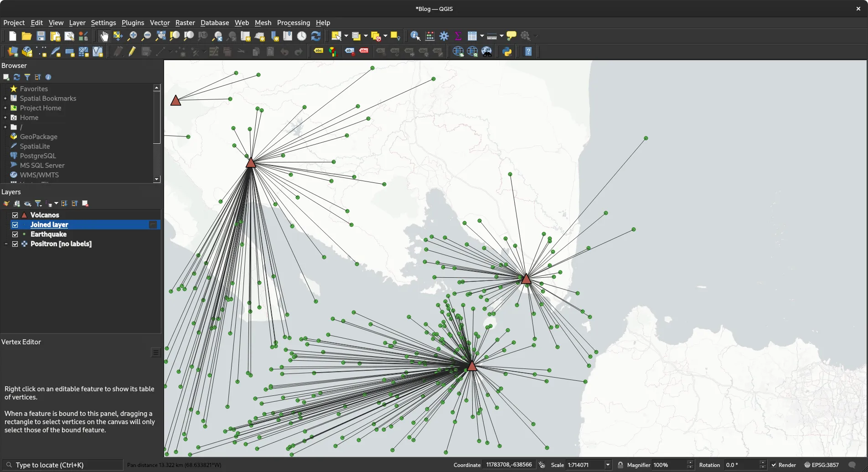The height and width of the screenshot is (472, 868).
Task: Uncheck the Earthquake layer visibility
Action: pos(15,234)
